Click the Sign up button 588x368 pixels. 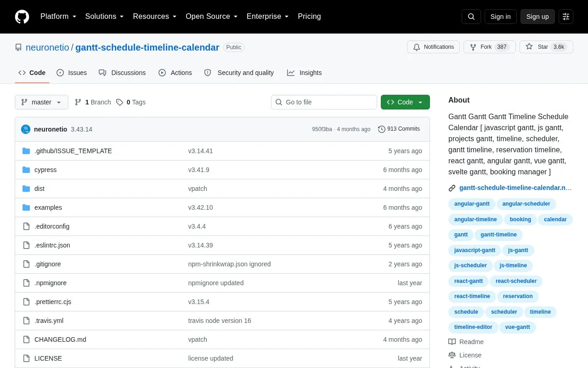click(x=537, y=17)
